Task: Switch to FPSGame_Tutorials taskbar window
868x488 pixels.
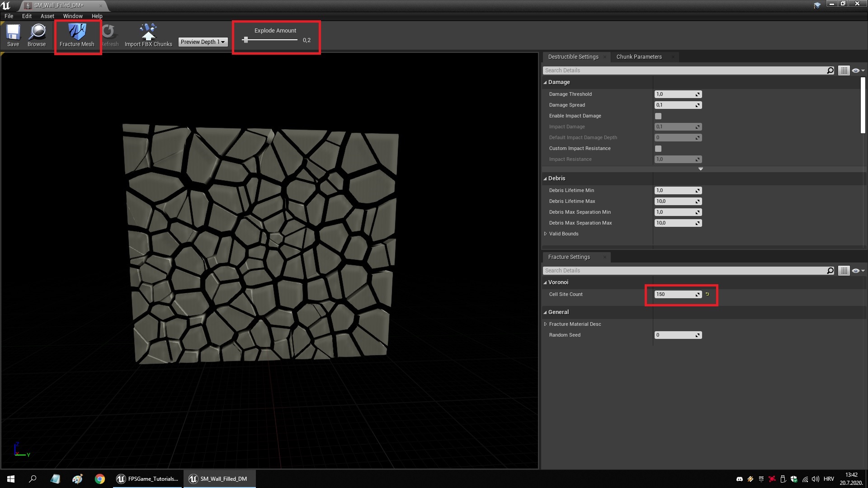Action: tap(147, 479)
